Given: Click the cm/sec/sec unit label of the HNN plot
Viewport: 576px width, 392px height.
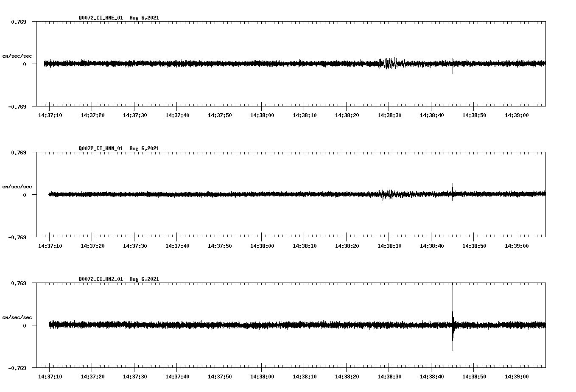Looking at the screenshot, I should point(17,187).
